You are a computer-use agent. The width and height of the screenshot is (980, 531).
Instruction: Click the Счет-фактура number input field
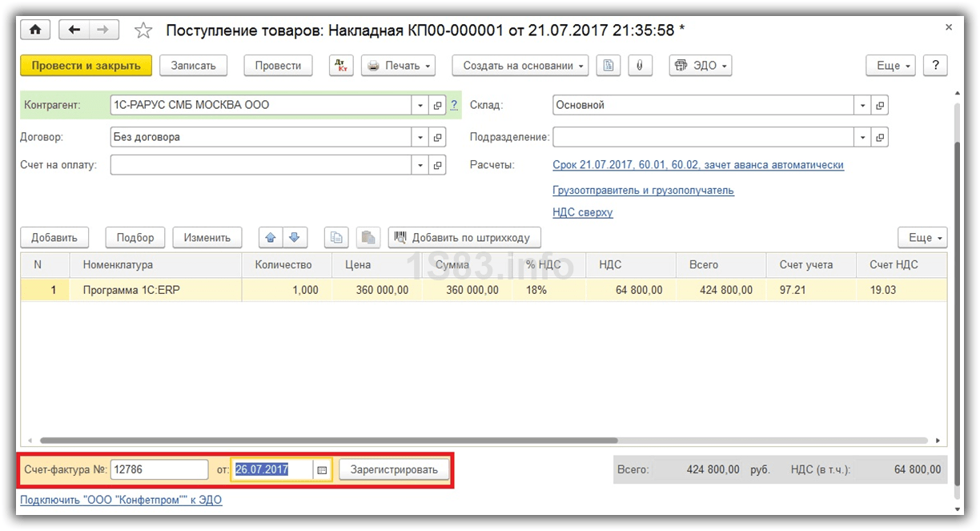tap(159, 470)
